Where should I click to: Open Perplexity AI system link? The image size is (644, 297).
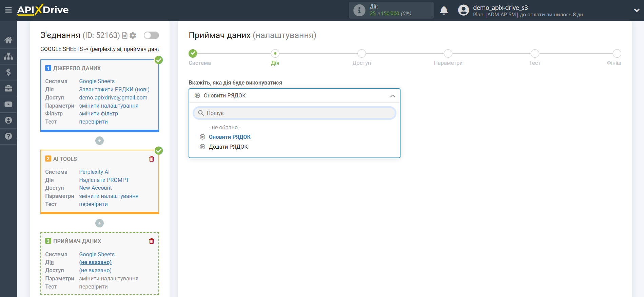tap(94, 172)
